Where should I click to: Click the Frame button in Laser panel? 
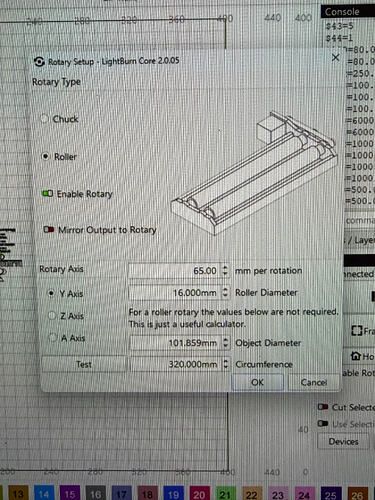tap(363, 331)
